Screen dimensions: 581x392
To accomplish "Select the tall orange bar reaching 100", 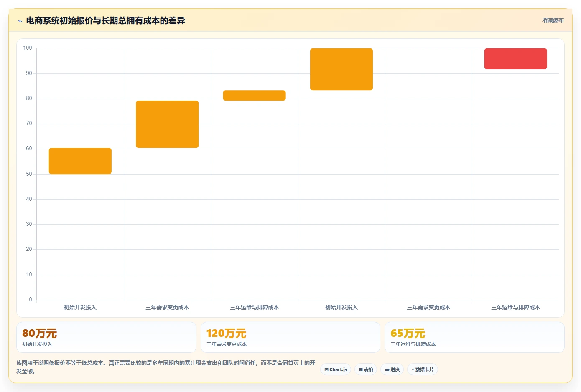I will [341, 69].
